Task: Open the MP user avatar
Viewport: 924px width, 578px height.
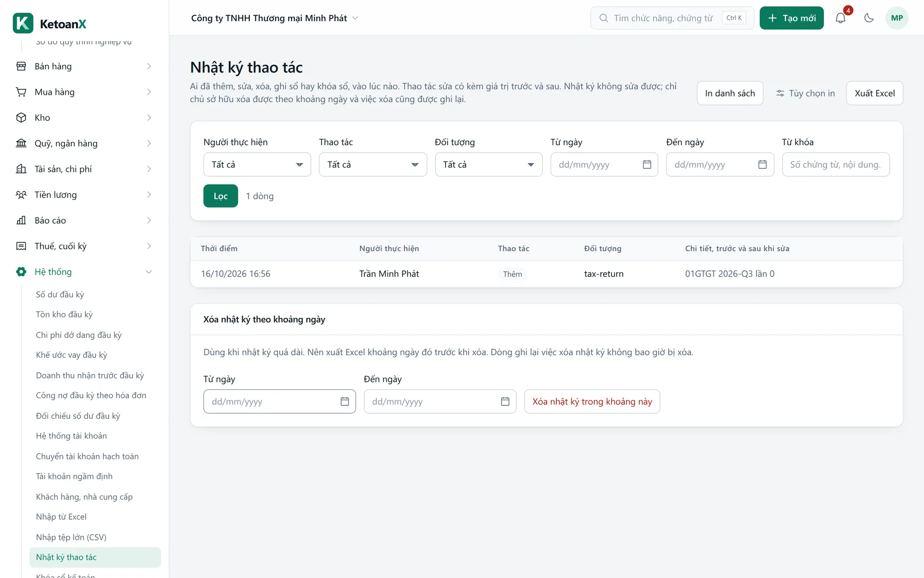Action: click(x=897, y=18)
